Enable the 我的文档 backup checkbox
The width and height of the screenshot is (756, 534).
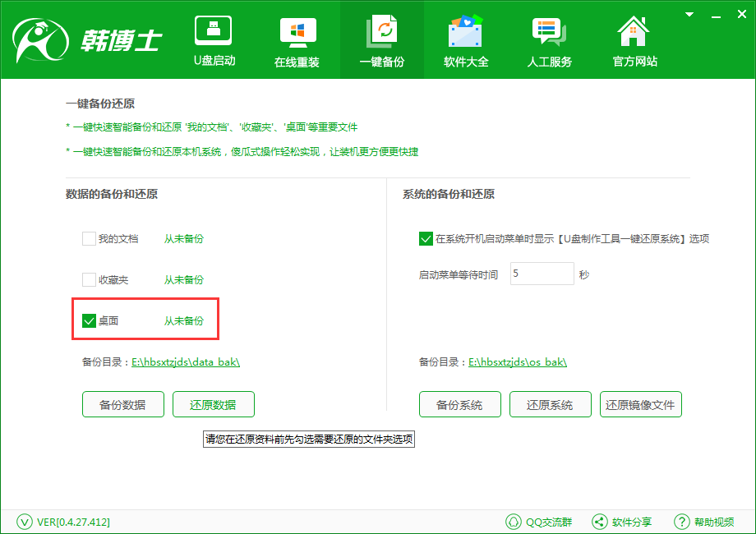click(89, 238)
